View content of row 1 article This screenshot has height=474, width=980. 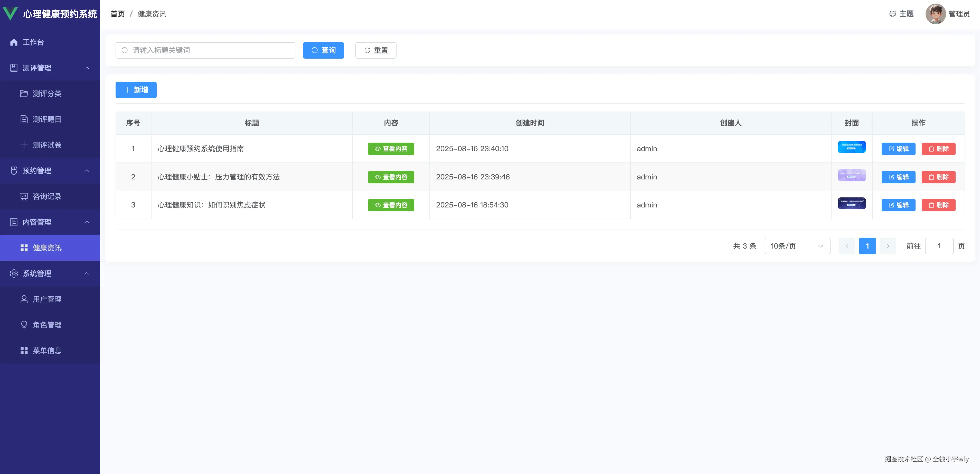391,149
